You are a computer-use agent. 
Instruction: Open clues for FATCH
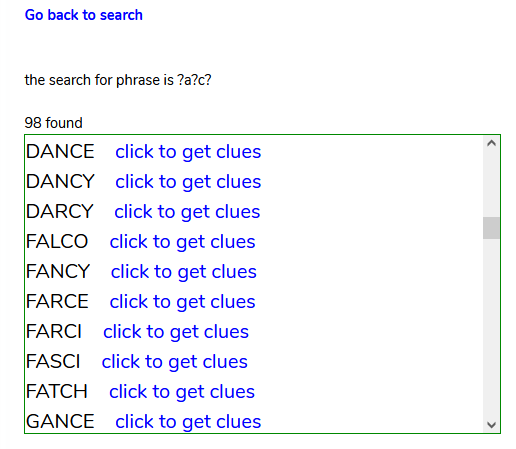click(182, 392)
